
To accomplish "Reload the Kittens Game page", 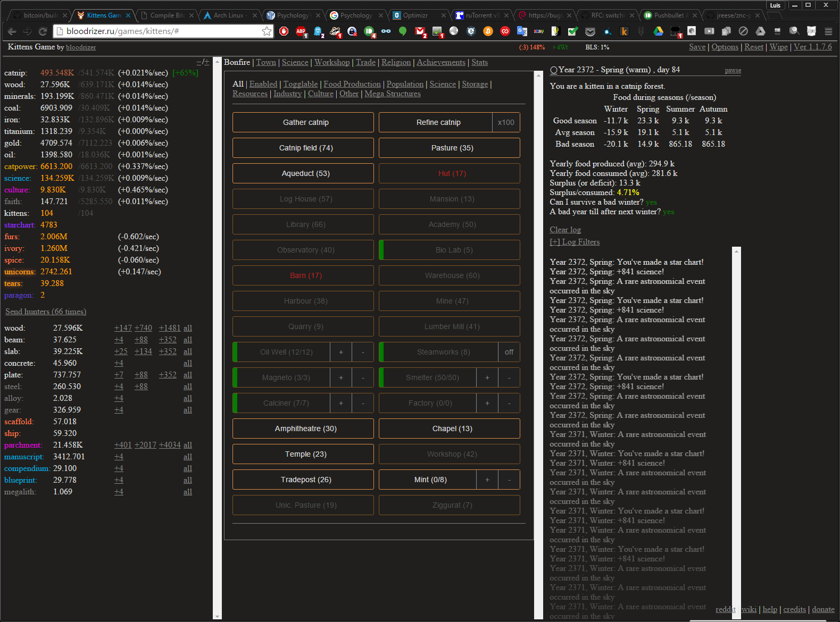I will coord(43,31).
